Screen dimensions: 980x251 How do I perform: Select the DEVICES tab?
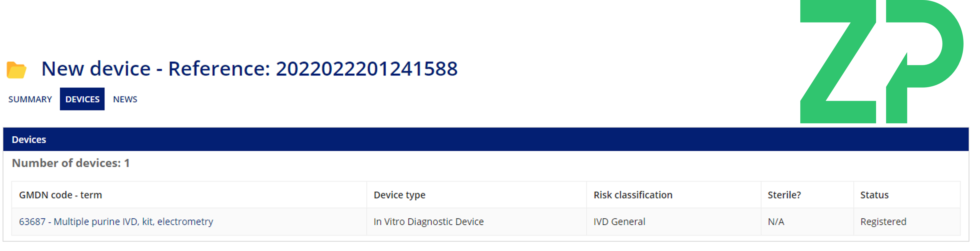pyautogui.click(x=82, y=99)
